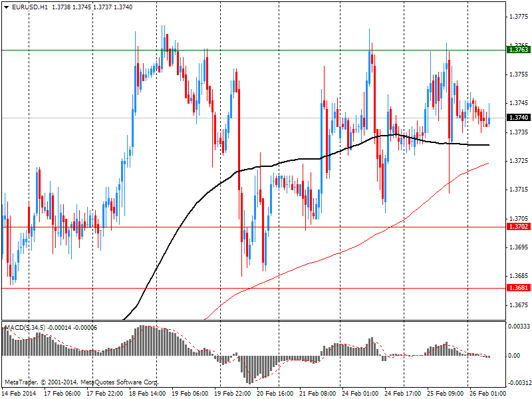Click the -0.00312 MACD scale value
The height and width of the screenshot is (399, 532).
pos(518,382)
